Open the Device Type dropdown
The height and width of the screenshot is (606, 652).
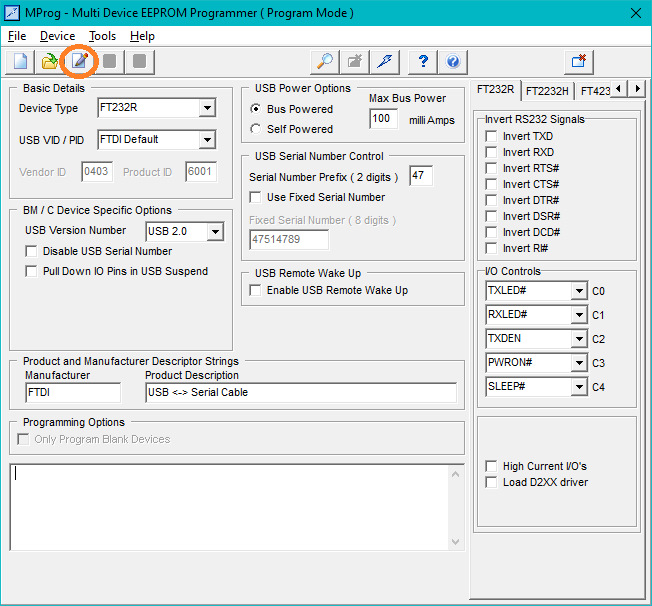[207, 108]
